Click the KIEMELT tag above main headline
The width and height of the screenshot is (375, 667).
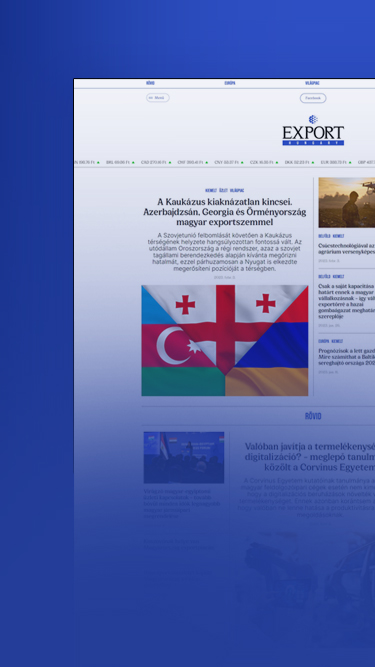click(x=211, y=191)
